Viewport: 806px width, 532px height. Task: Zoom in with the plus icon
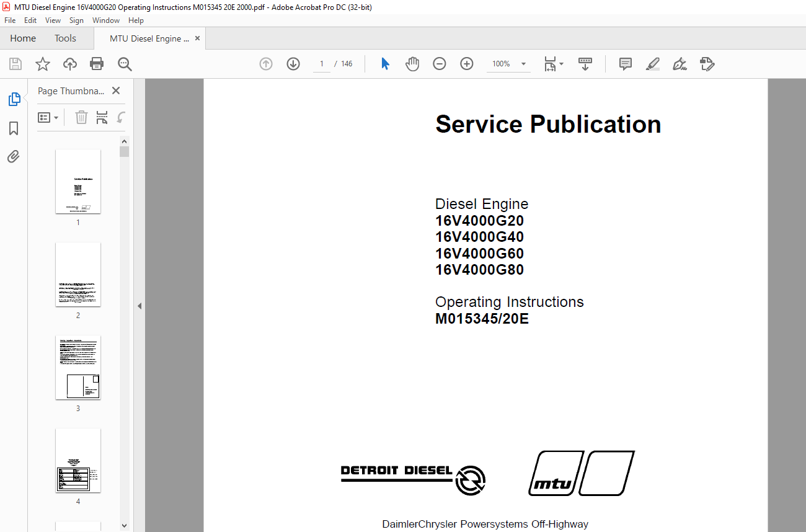pos(467,64)
